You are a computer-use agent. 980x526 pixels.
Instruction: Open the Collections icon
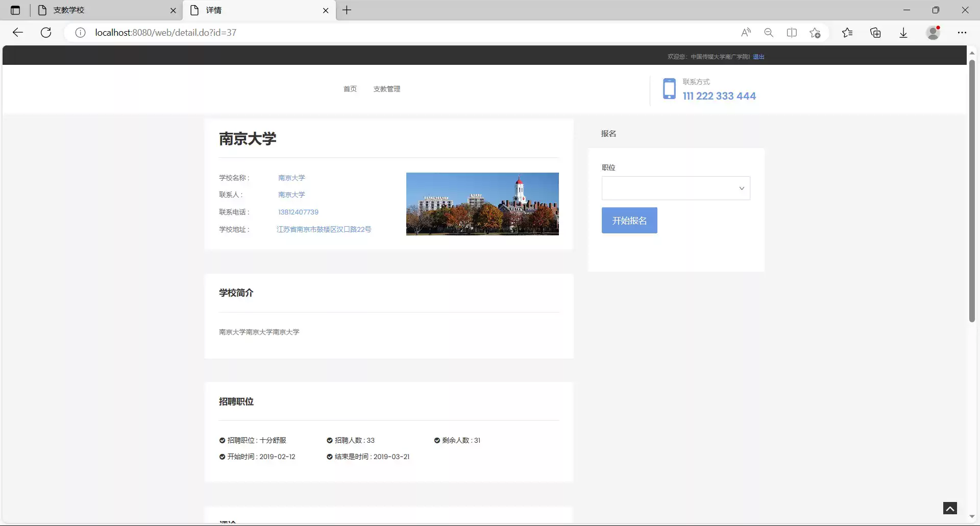(x=875, y=33)
